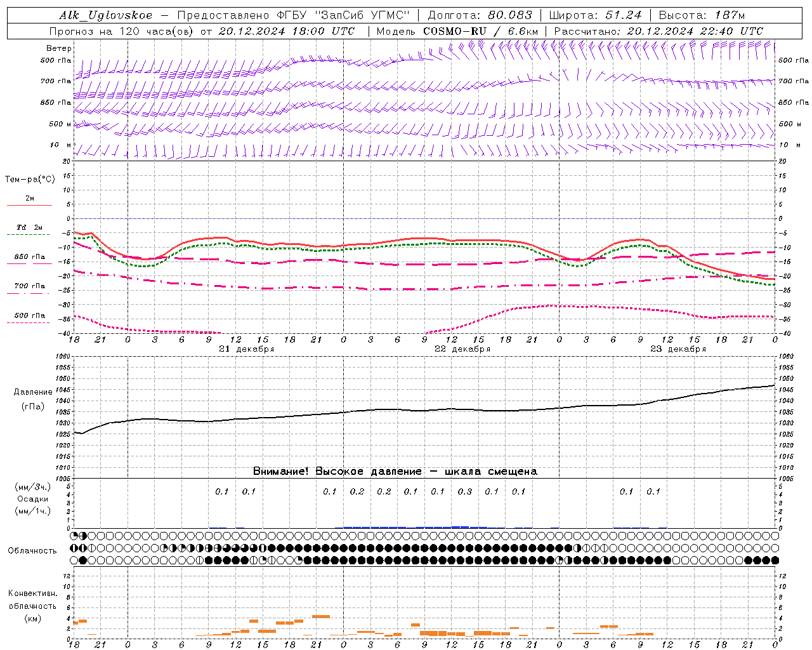Viewport: 812px width, 650px height.
Task: Click the warning Внимание! Высокое давление — шкала смещена
Action: coord(395,472)
